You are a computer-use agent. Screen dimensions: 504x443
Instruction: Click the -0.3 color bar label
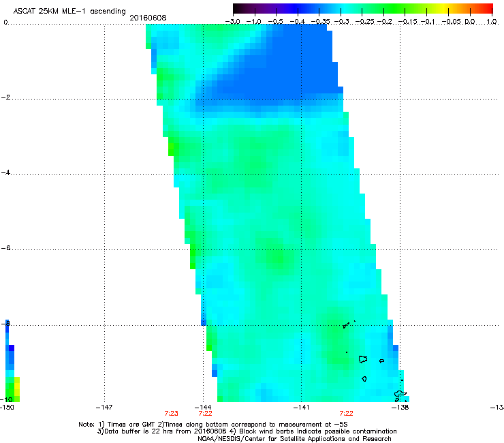point(341,22)
